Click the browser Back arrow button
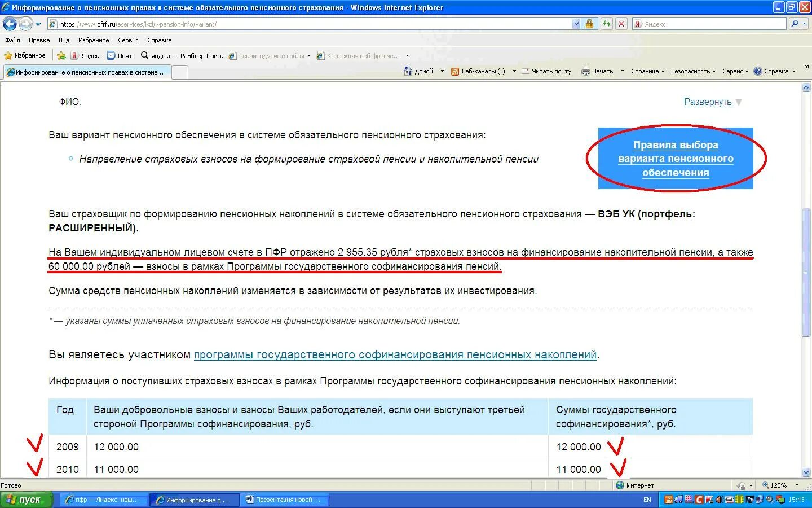This screenshot has height=508, width=812. point(10,24)
